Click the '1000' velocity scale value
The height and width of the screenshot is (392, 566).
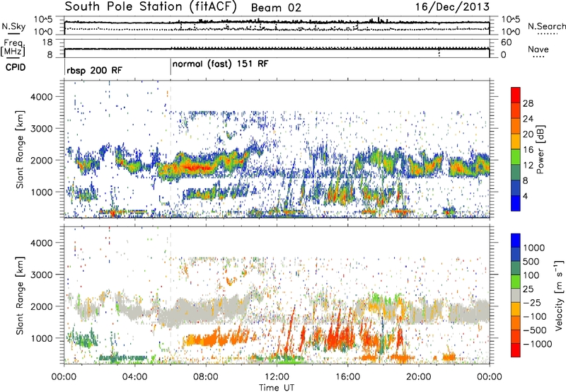[534, 248]
